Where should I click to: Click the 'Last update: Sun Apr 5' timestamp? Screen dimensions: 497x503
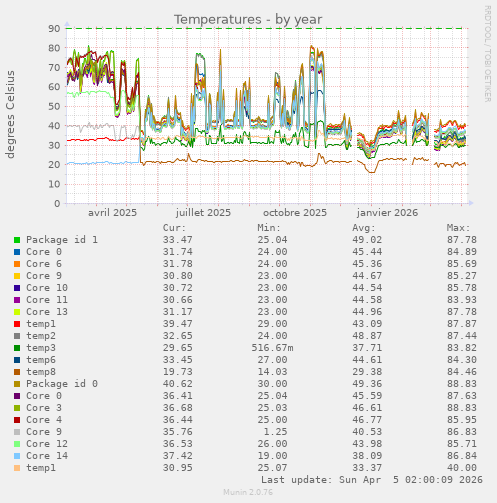coord(372,480)
